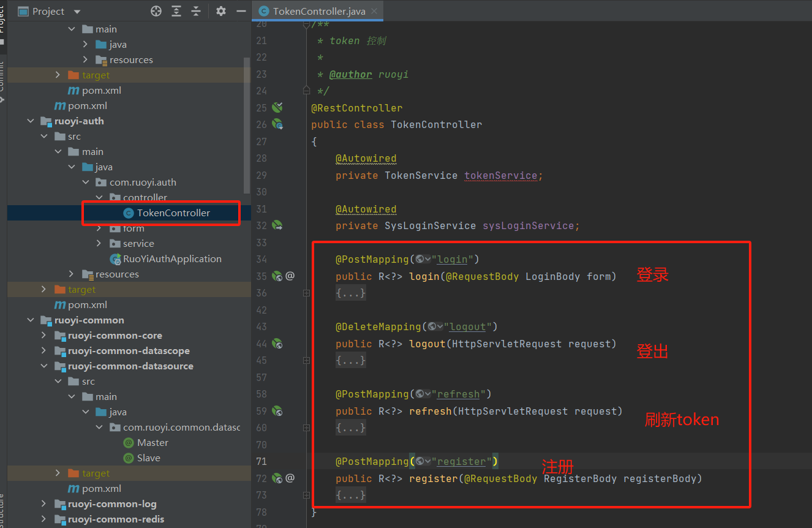The width and height of the screenshot is (812, 528).
Task: Click the Project panel vertical scrollbar
Action: (247, 126)
